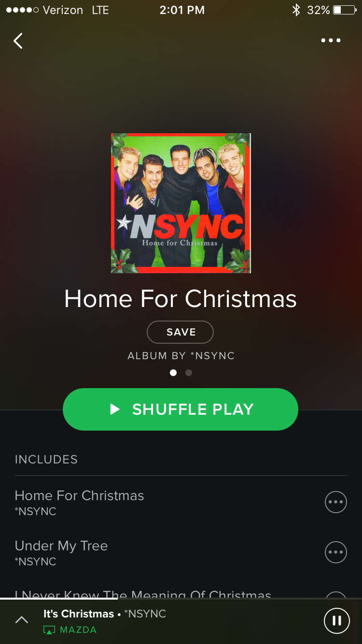Expand the now playing bar chevron
The height and width of the screenshot is (644, 362).
tap(22, 620)
